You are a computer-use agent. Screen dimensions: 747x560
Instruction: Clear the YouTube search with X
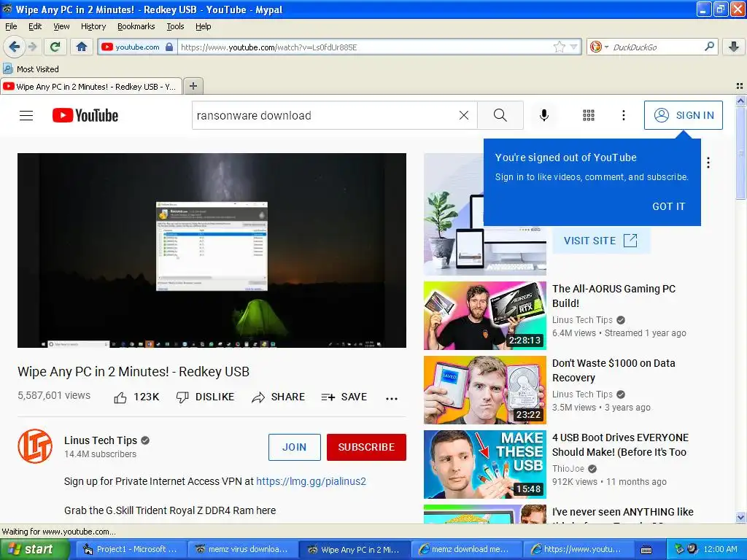click(x=463, y=115)
